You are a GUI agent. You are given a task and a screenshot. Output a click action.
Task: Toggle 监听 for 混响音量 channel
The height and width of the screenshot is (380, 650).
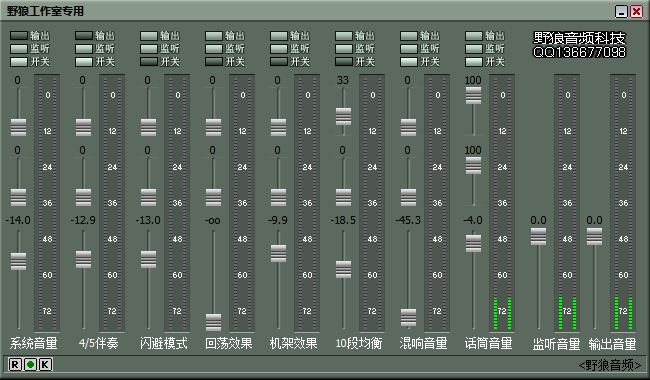click(x=409, y=49)
